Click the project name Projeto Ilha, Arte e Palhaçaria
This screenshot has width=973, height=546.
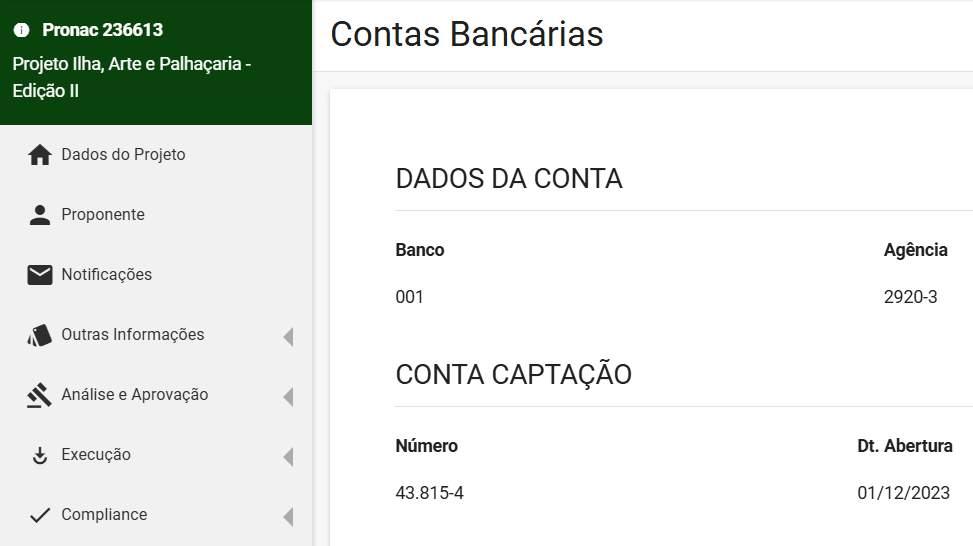pos(131,64)
